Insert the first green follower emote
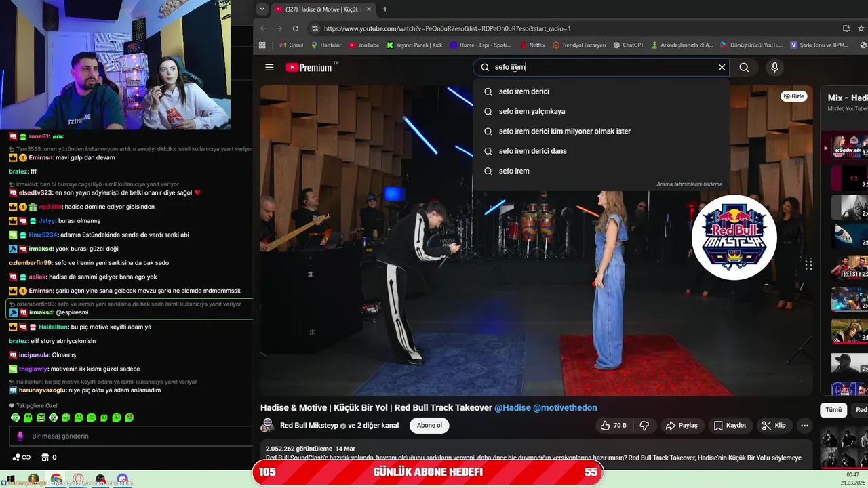 click(x=16, y=418)
